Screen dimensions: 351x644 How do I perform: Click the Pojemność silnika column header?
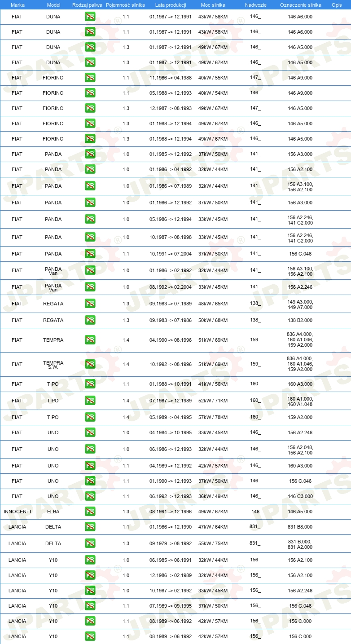point(126,5)
